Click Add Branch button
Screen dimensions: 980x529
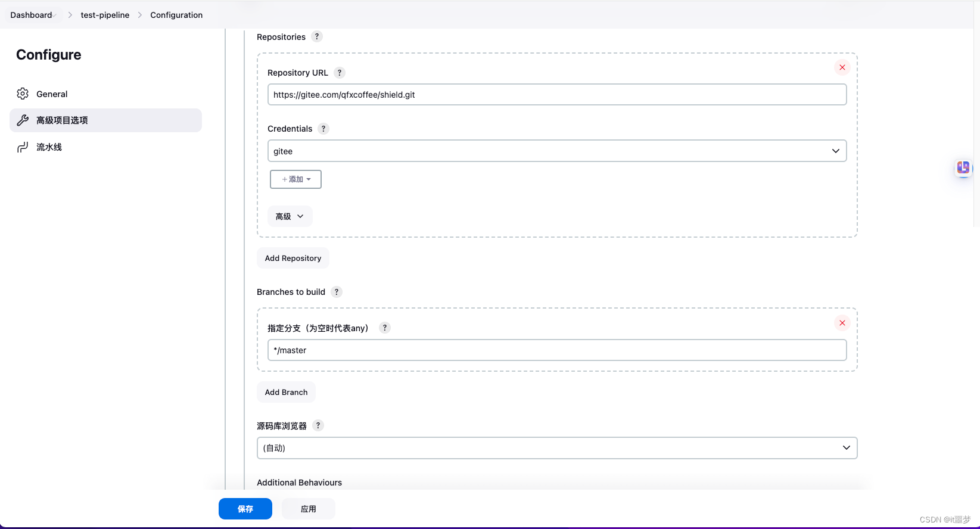coord(286,392)
